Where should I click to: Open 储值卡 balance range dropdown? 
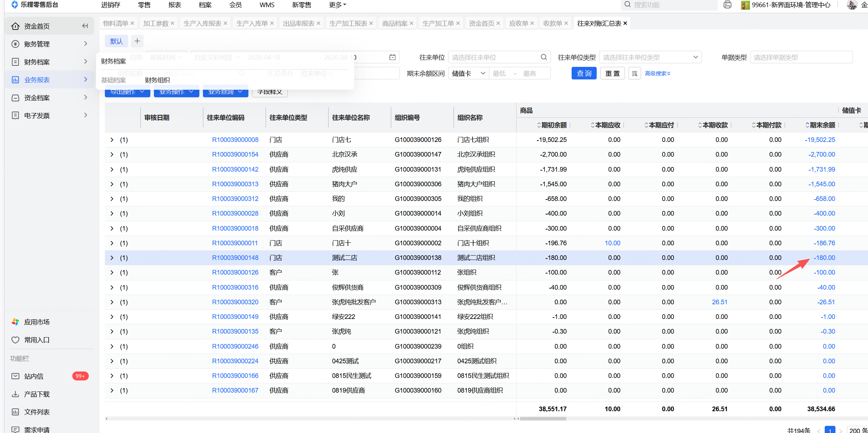click(x=468, y=73)
